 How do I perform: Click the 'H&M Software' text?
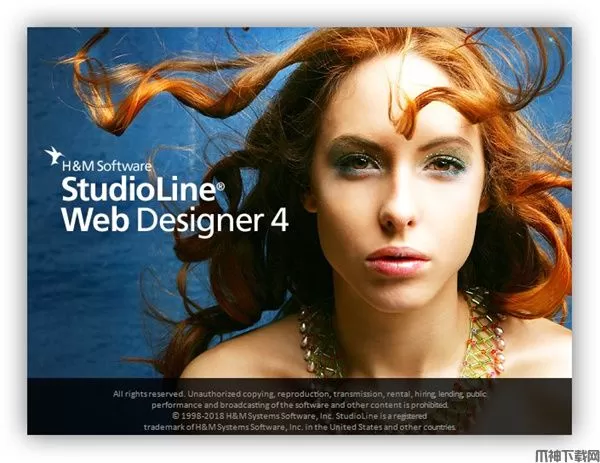(x=107, y=166)
